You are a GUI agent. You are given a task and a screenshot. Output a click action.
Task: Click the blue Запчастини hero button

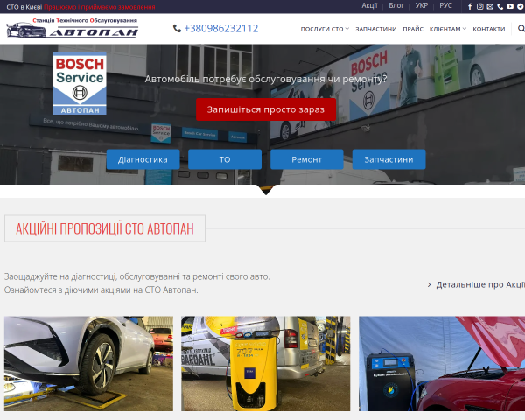pyautogui.click(x=388, y=159)
